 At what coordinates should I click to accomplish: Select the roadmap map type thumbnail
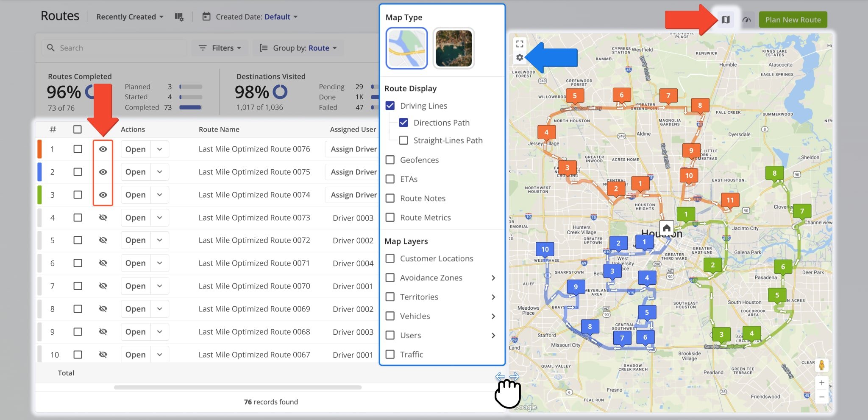pos(406,48)
